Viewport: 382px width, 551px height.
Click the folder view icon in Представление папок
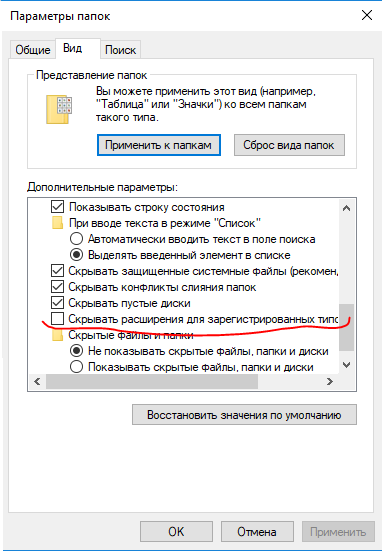tap(59, 109)
